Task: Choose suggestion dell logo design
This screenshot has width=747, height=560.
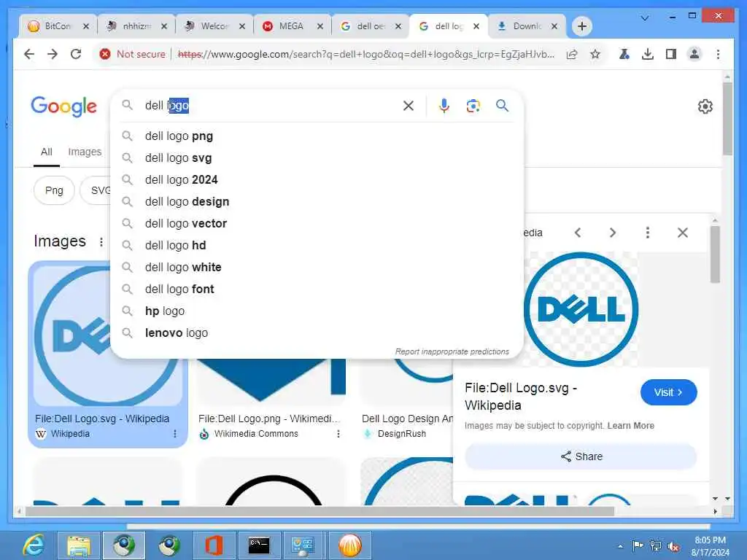Action: pos(317,202)
